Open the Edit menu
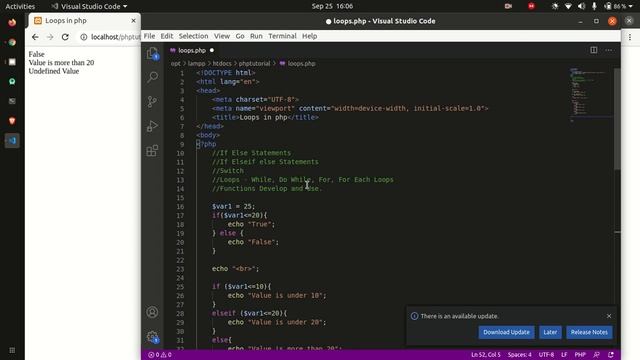 click(x=167, y=36)
